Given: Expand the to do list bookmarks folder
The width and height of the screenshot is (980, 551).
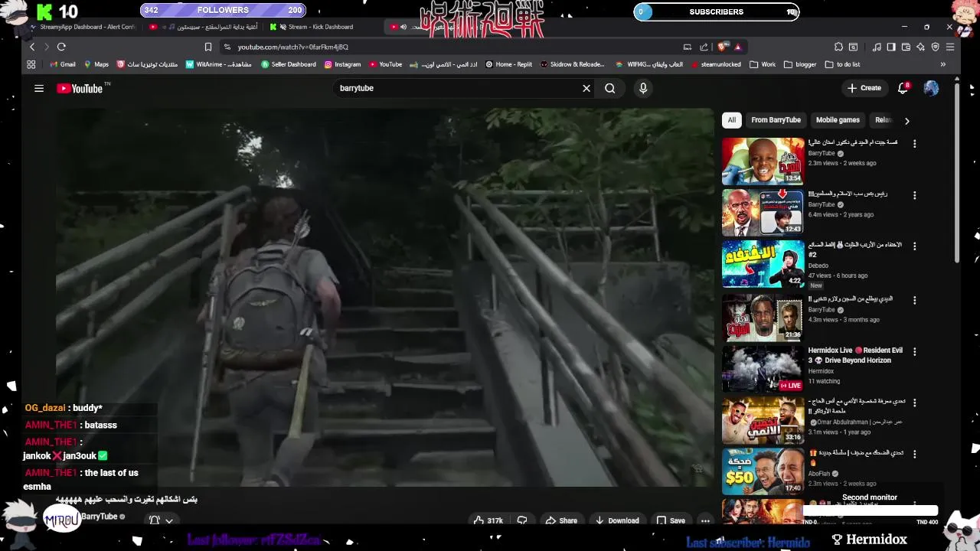Looking at the screenshot, I should coord(842,64).
